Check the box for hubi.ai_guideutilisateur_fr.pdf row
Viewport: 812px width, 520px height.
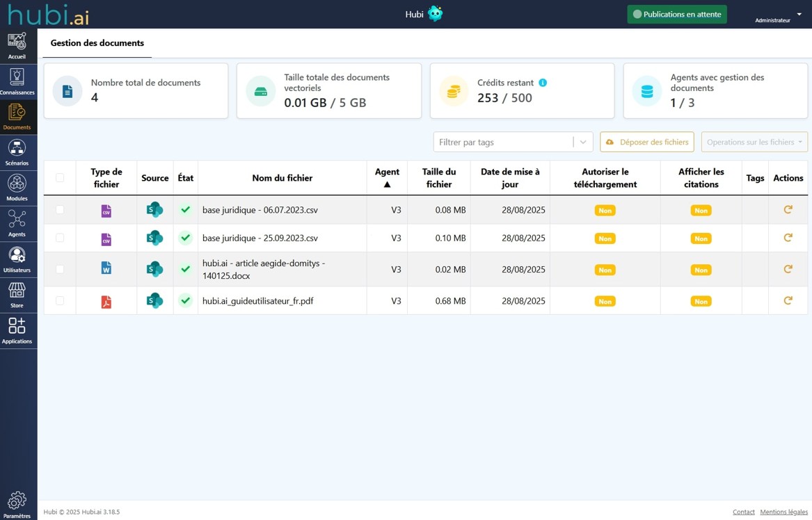pos(60,301)
